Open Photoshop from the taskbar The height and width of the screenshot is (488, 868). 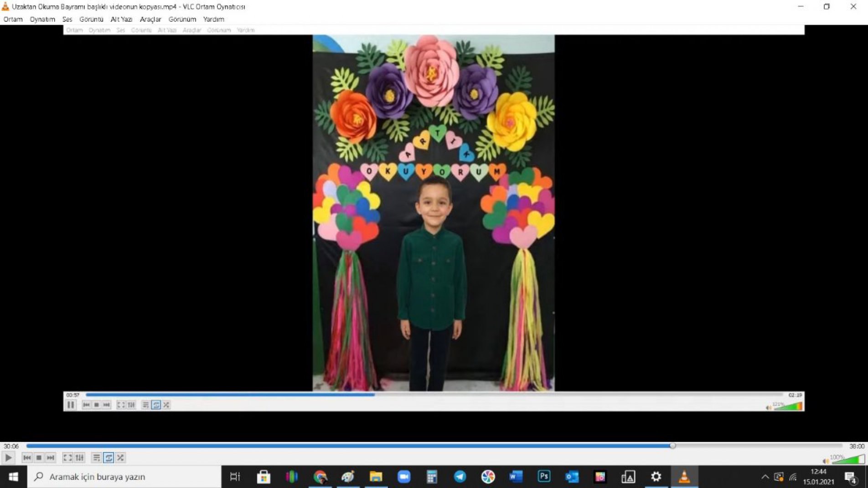543,477
